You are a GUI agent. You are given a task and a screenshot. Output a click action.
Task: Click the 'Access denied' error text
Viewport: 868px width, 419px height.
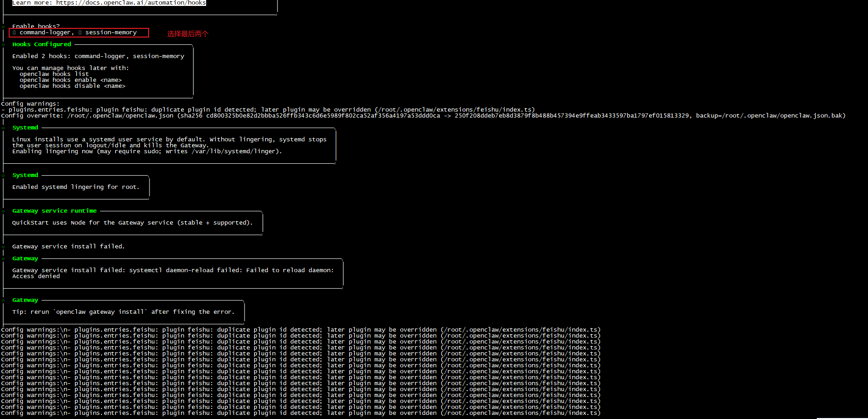point(36,276)
